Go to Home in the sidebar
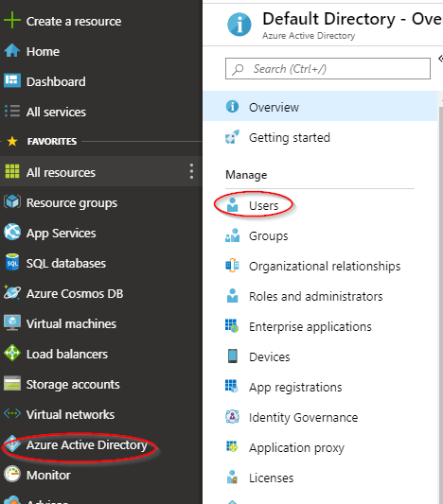Viewport: 443px width, 504px height. 43,51
